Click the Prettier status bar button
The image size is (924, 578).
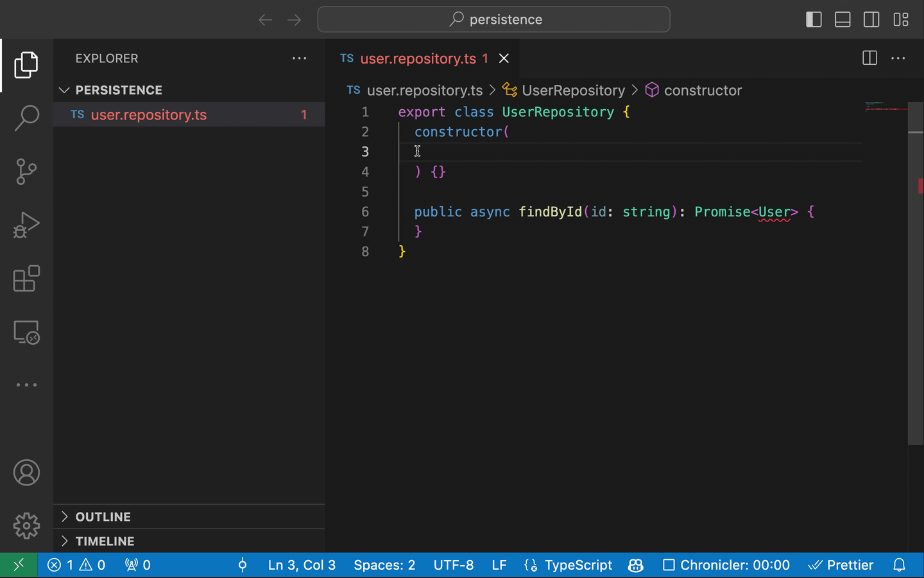[841, 565]
